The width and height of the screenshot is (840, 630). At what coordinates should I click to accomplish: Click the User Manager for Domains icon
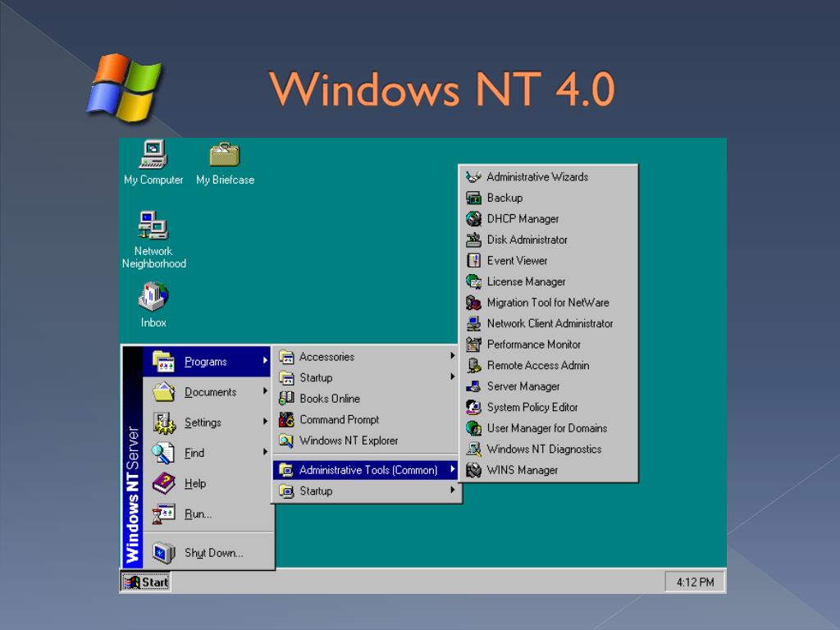(473, 427)
